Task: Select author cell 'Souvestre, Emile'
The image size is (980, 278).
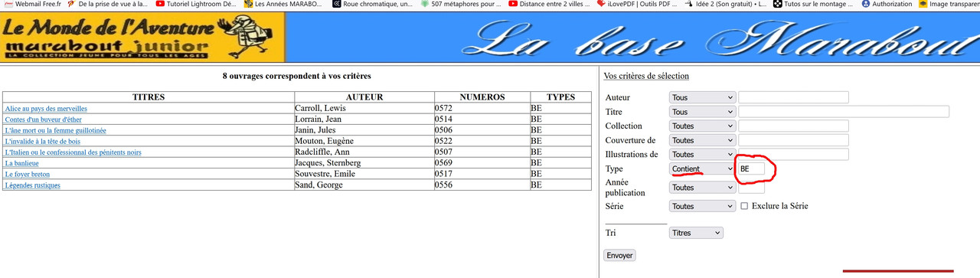Action: pyautogui.click(x=364, y=174)
